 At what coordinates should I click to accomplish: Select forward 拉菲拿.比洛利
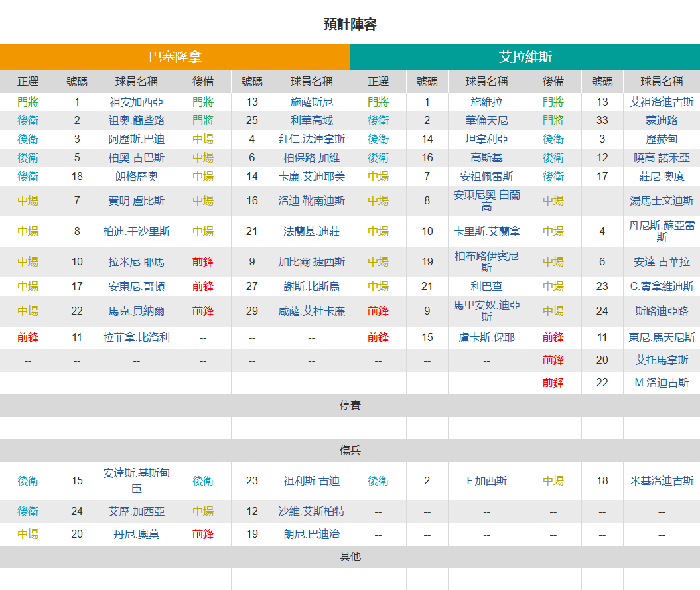click(x=136, y=338)
